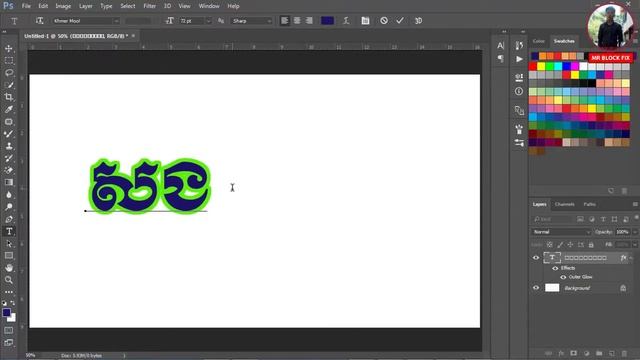The width and height of the screenshot is (640, 360).
Task: Select the Path Selection arrow tool
Action: tap(9, 244)
